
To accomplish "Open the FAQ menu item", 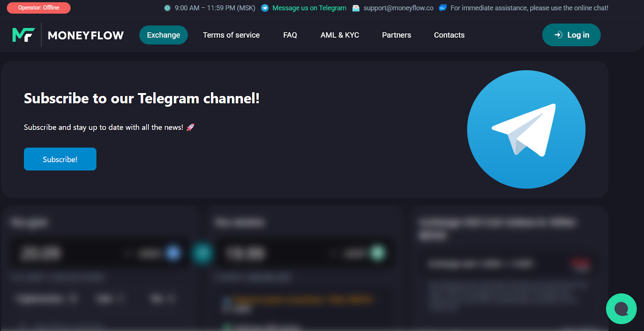I will [x=290, y=35].
